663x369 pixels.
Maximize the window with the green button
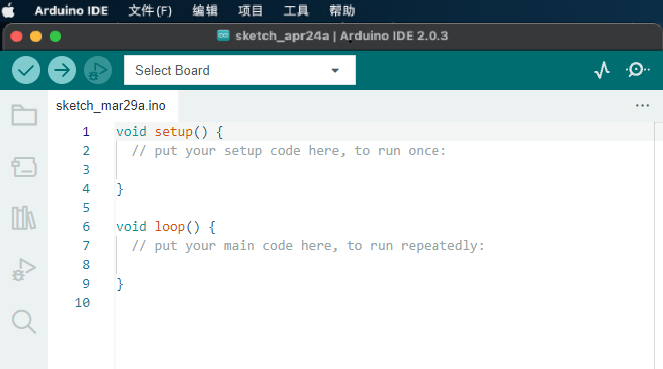[x=55, y=37]
